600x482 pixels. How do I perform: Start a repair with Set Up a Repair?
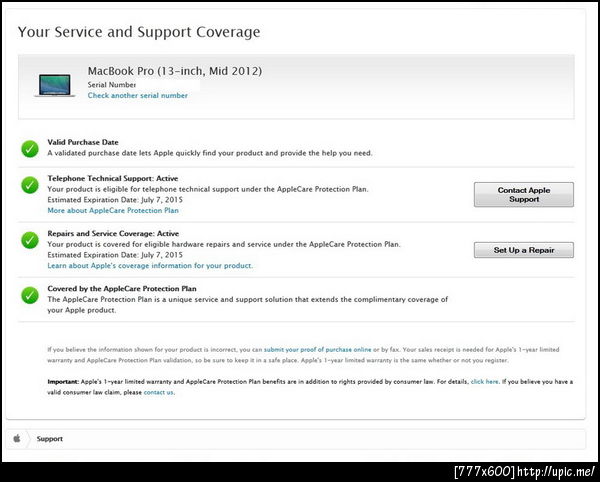(524, 250)
